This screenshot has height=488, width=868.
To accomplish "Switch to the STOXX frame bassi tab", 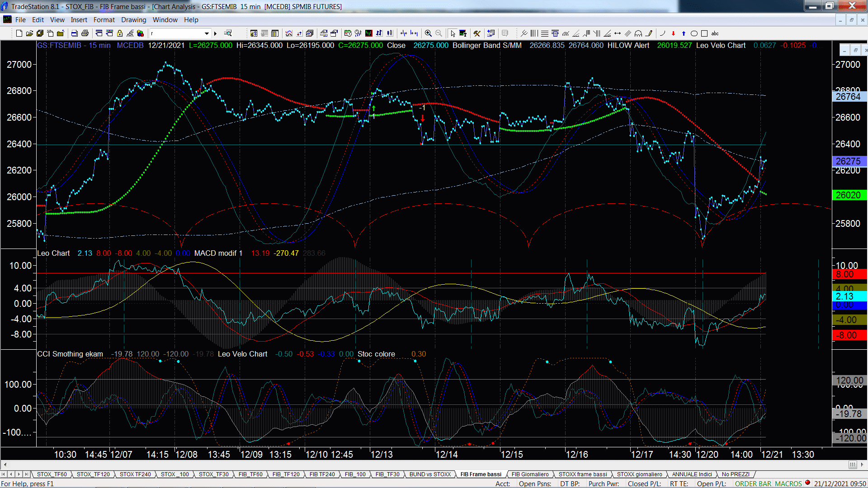I will pyautogui.click(x=583, y=474).
